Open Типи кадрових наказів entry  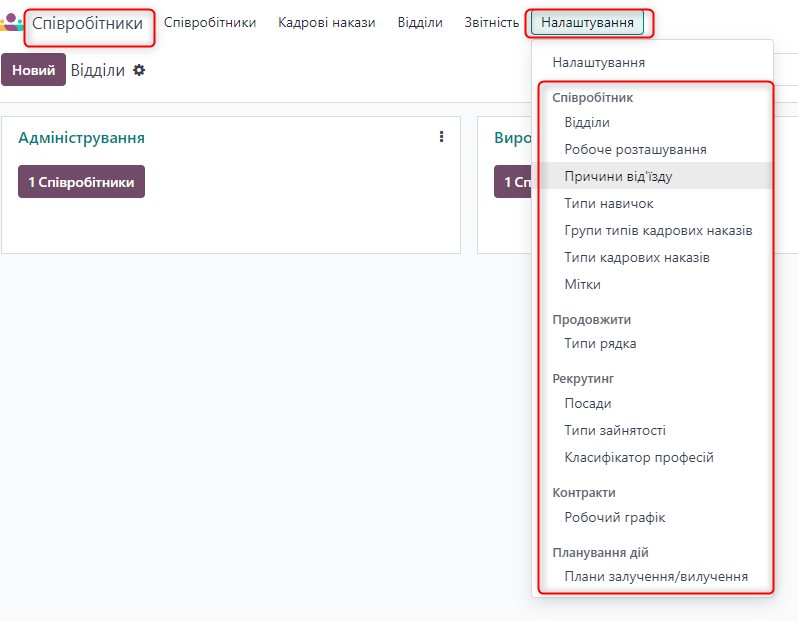coord(652,258)
